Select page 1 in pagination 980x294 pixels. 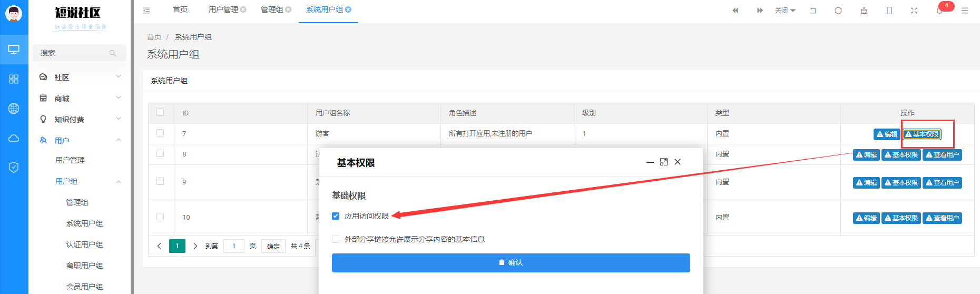(x=177, y=246)
